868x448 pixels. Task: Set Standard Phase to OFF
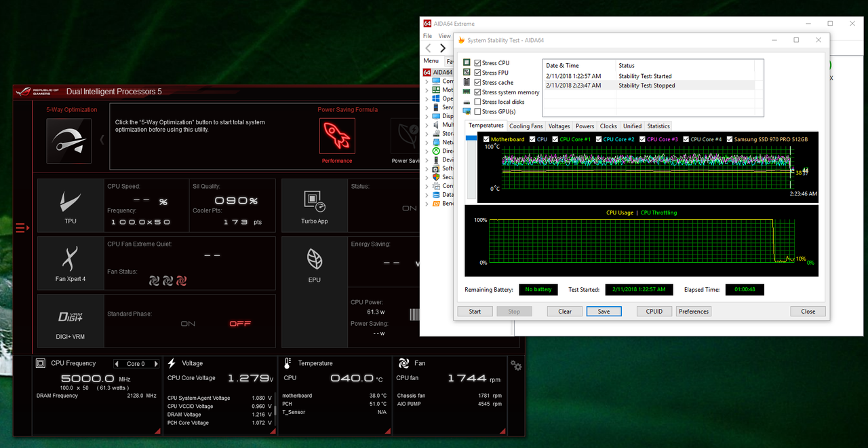[x=240, y=324]
